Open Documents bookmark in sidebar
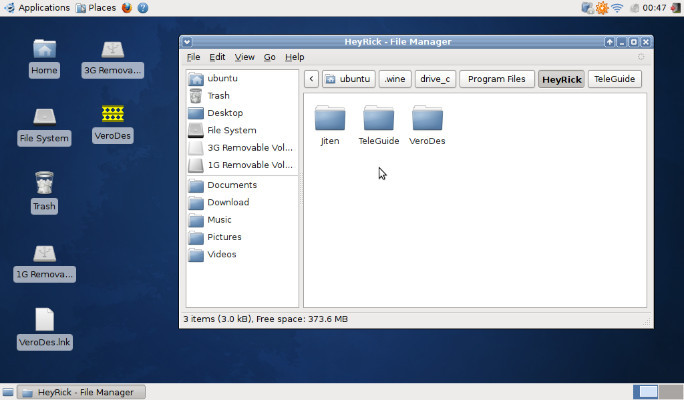Viewport: 684px width, 400px height. (x=242, y=185)
